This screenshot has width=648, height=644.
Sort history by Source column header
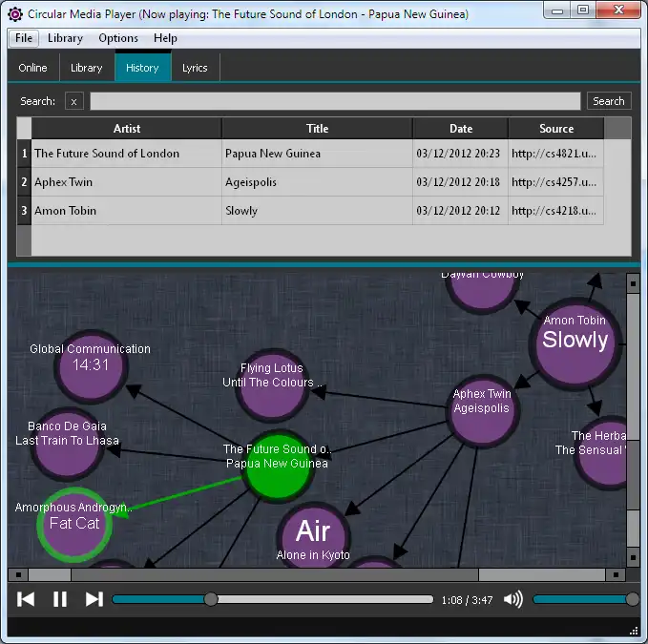(x=556, y=129)
